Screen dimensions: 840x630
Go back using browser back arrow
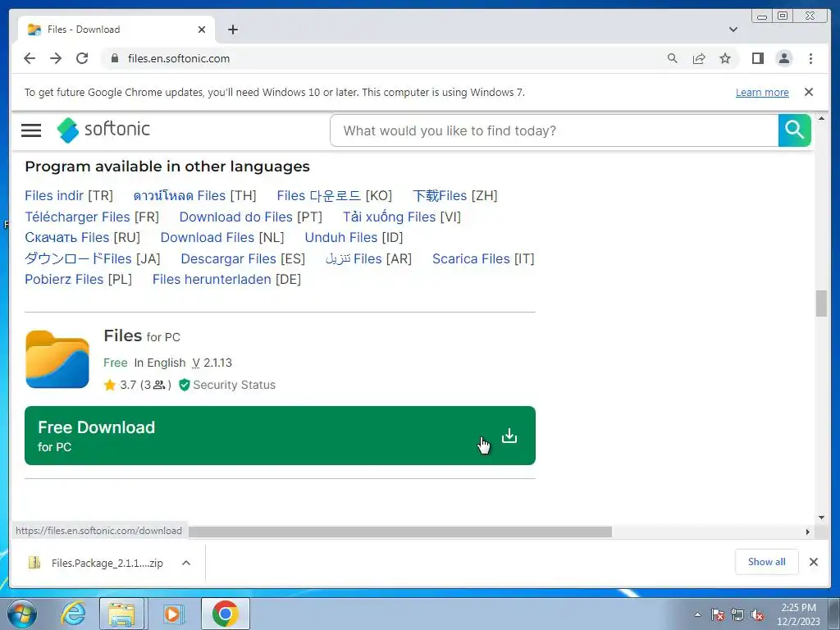click(x=30, y=58)
